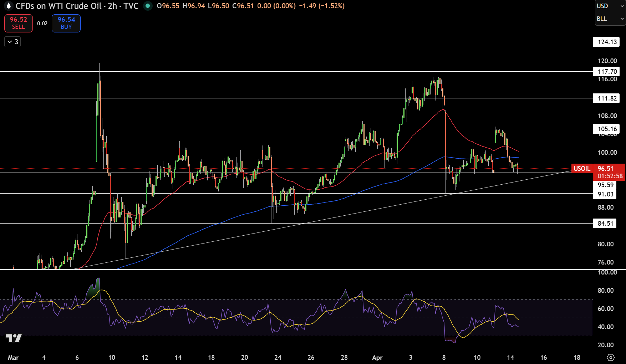Open the BLL unit dropdown
The width and height of the screenshot is (626, 364).
click(x=610, y=19)
